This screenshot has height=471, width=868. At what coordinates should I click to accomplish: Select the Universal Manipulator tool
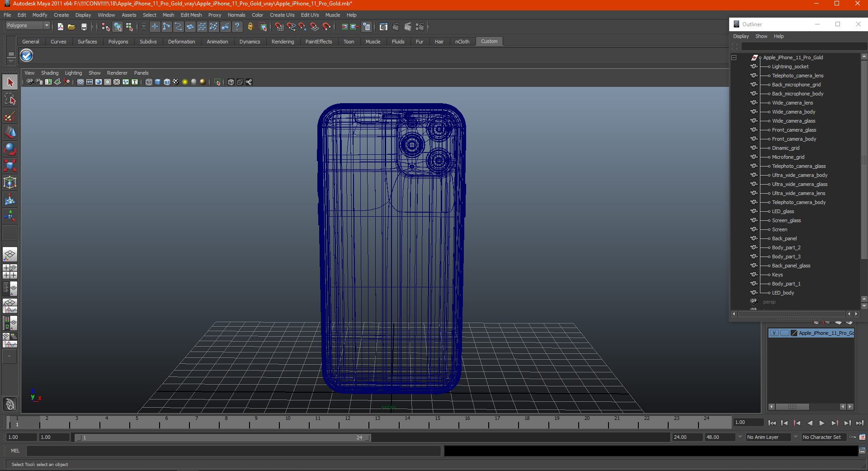(x=10, y=182)
